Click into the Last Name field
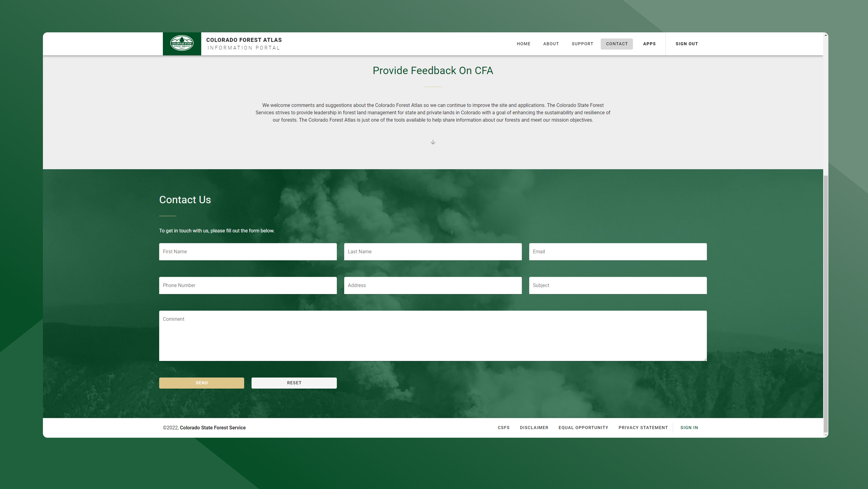 coord(433,252)
